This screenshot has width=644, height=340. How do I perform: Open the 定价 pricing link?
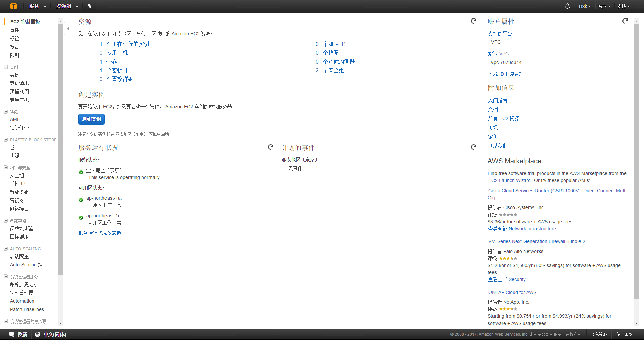pos(493,137)
